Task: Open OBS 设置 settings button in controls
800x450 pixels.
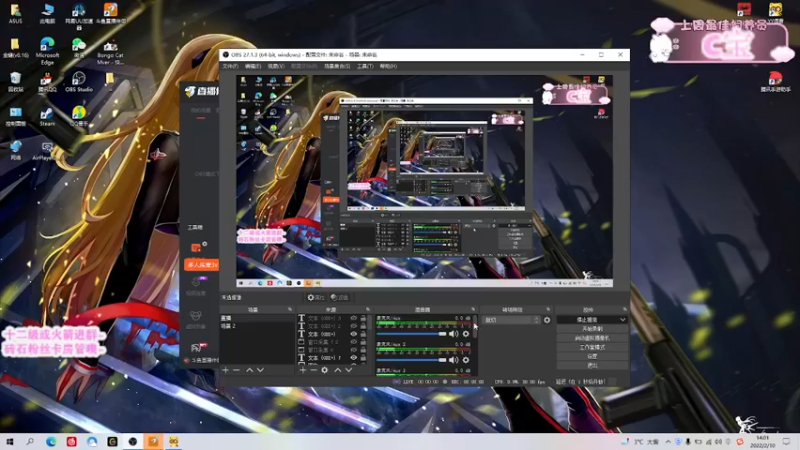Action: (592, 357)
